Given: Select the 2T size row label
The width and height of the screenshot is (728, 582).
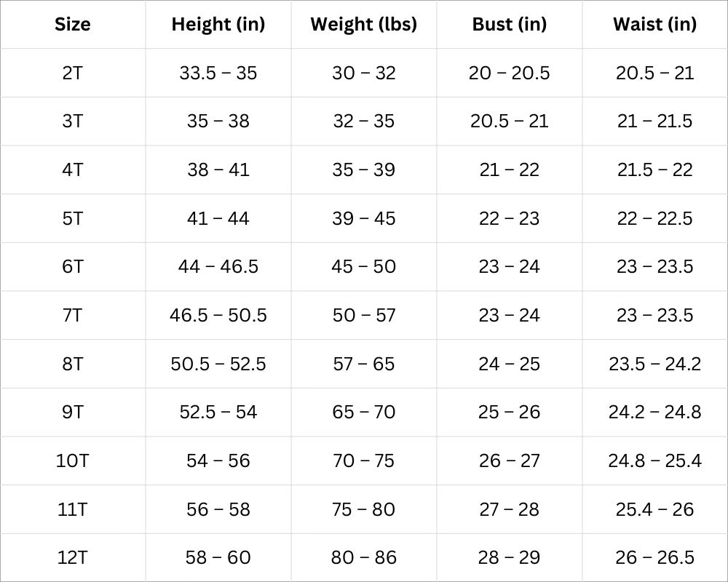Looking at the screenshot, I should click(x=73, y=73).
